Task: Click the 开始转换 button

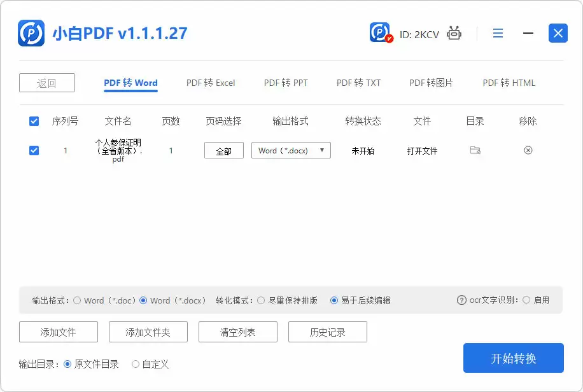Action: point(513,358)
